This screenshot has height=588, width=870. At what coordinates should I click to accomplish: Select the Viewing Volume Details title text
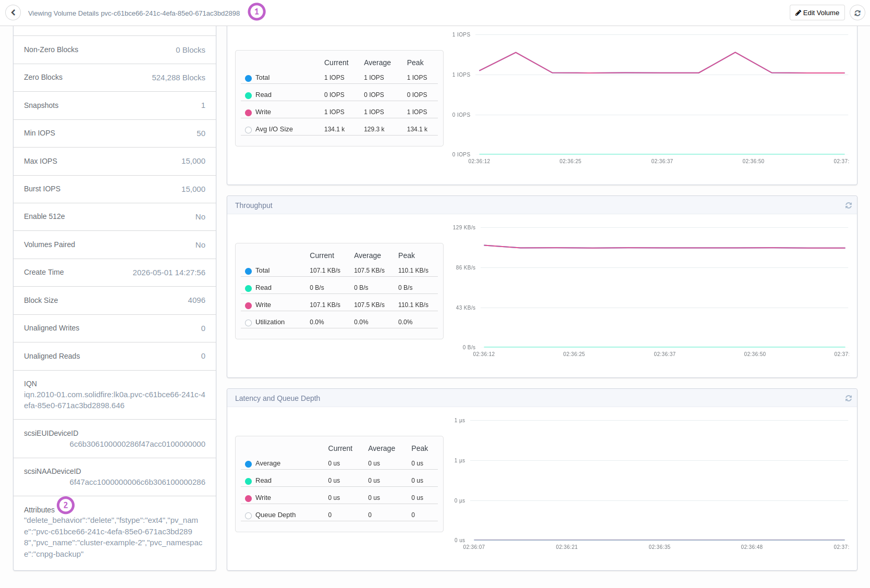(x=134, y=13)
